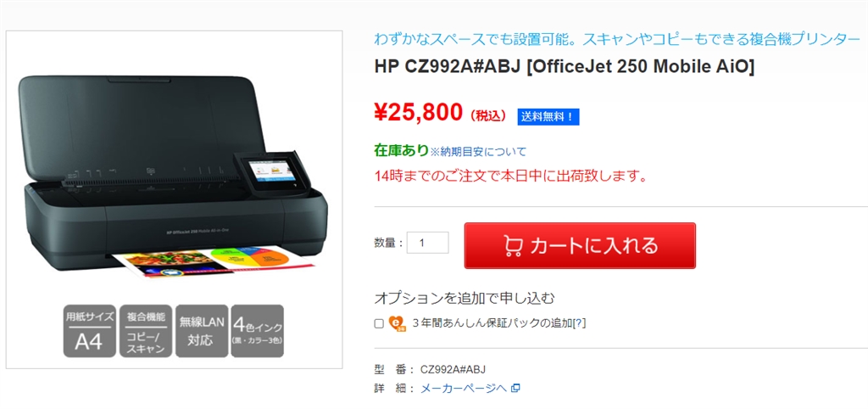Open the 納期目安について link
The image size is (868, 409).
pos(478,151)
